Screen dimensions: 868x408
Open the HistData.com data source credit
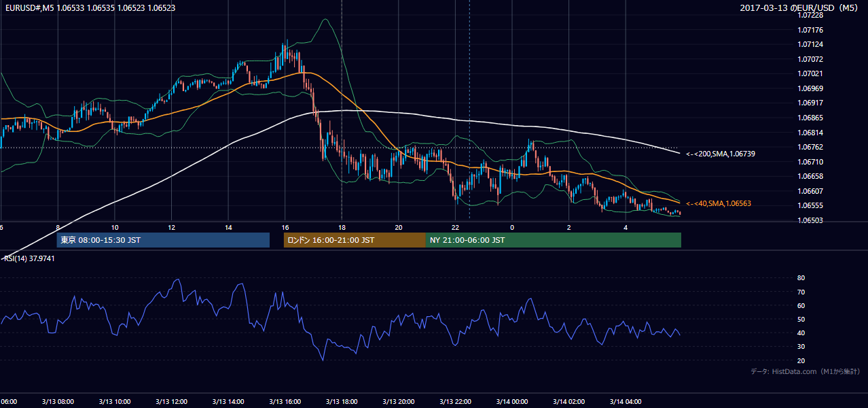(x=806, y=371)
